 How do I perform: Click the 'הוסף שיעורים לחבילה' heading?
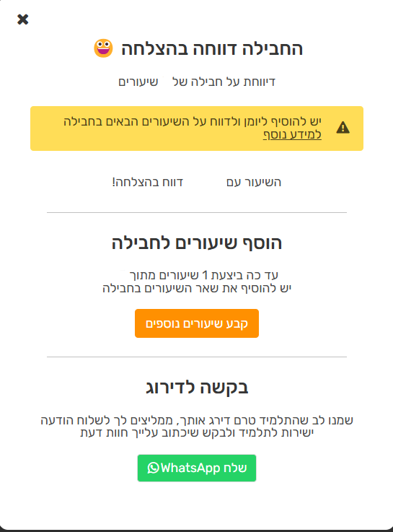point(197,243)
